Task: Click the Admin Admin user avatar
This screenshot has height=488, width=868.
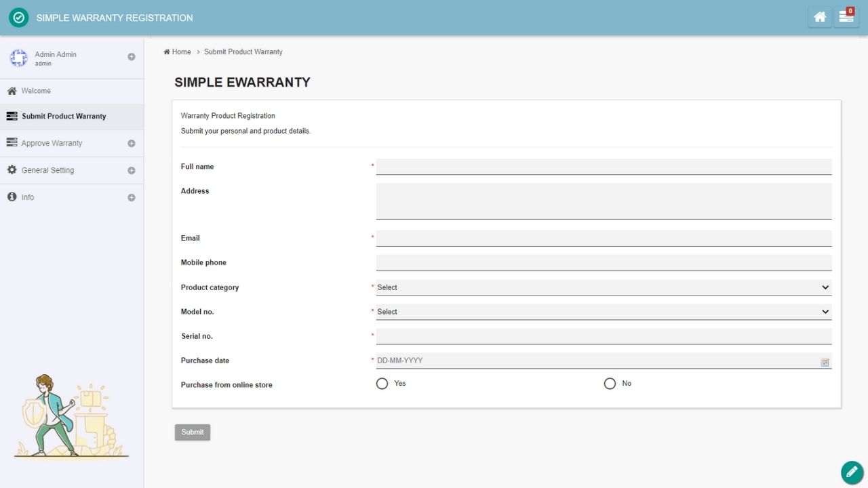Action: [19, 58]
